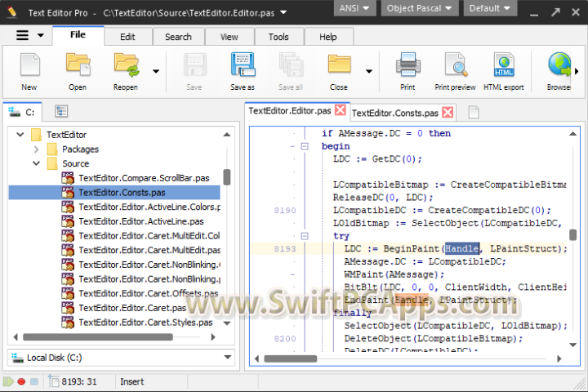
Task: Open the hamburger main menu
Action: click(x=22, y=35)
